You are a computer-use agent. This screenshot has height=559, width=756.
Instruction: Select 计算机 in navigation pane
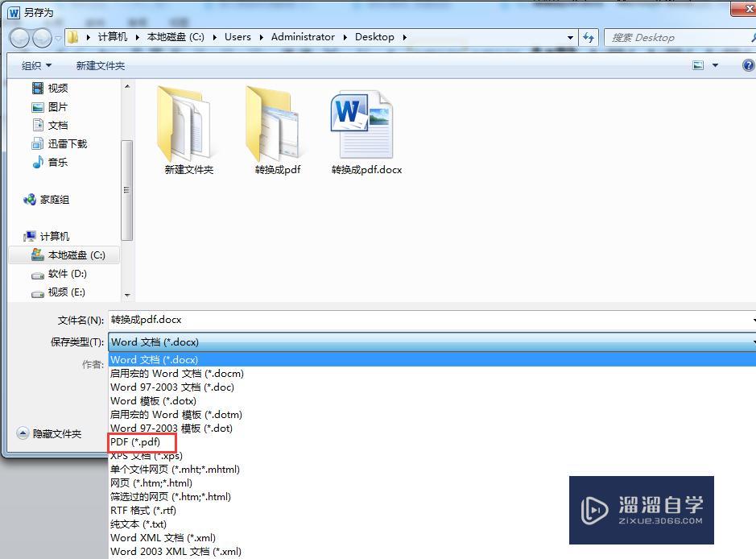pos(46,236)
